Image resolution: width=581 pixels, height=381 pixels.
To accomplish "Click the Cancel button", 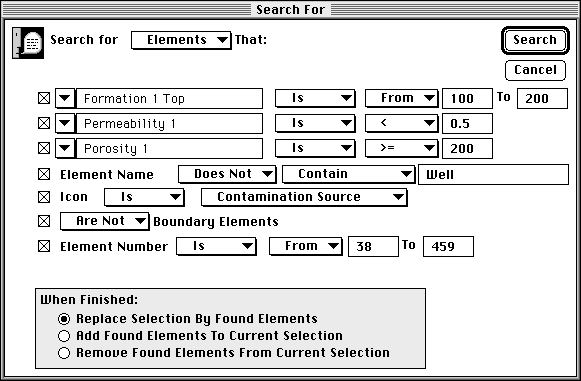I will (x=535, y=70).
